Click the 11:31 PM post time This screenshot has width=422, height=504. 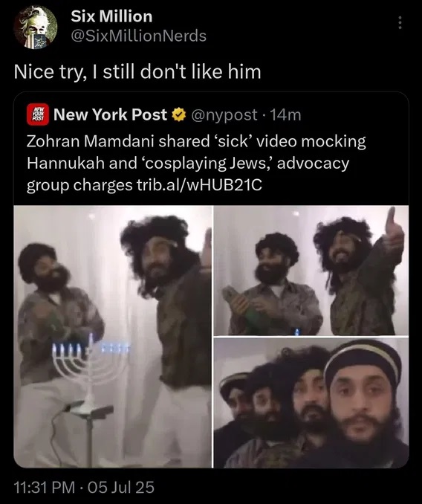tap(45, 487)
